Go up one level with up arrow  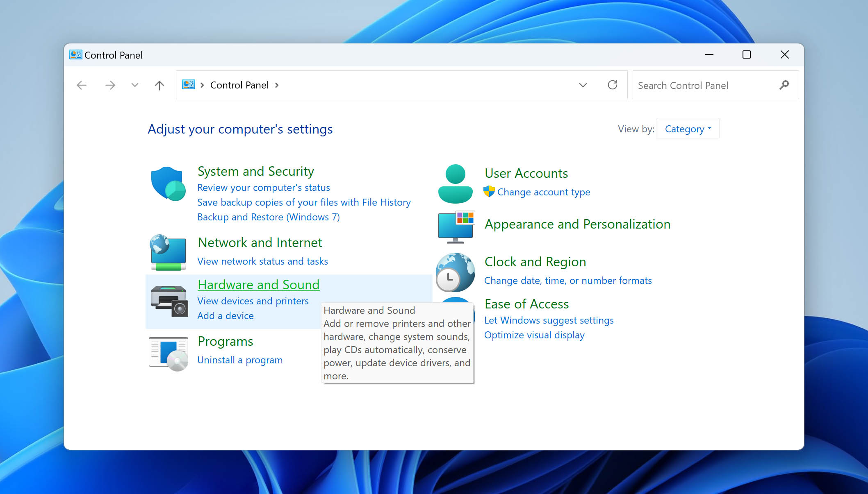tap(159, 85)
